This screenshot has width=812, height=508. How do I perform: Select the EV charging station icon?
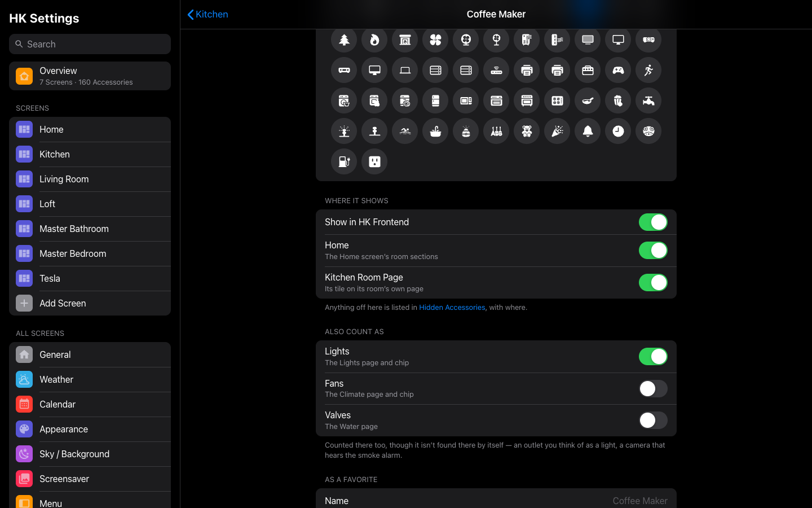point(344,161)
